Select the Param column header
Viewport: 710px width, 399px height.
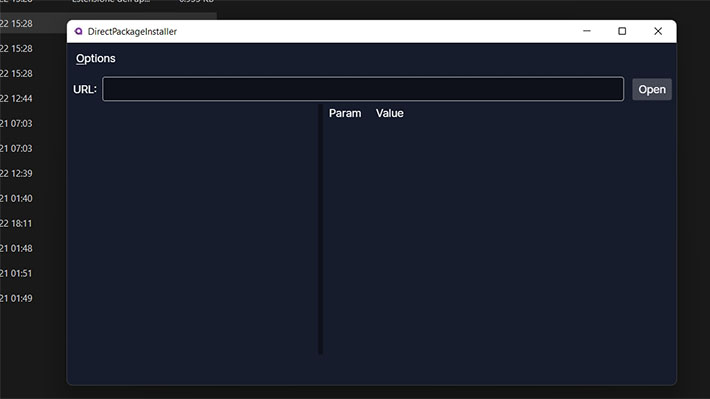click(345, 113)
